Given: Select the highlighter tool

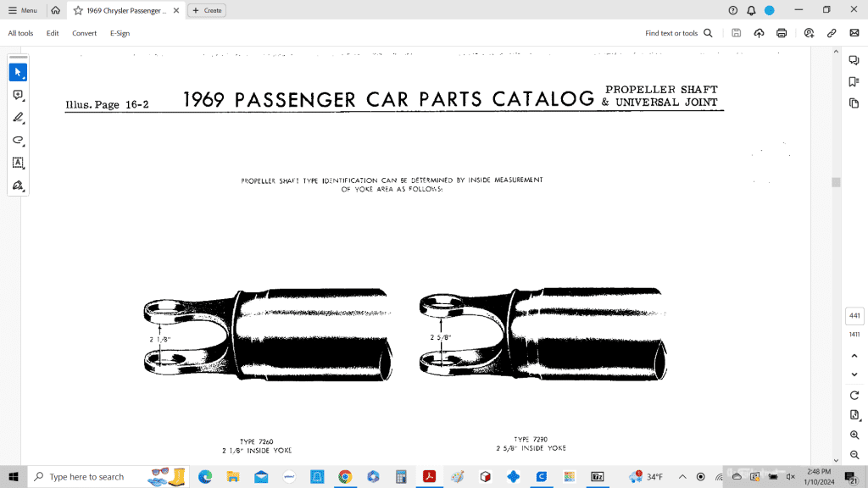Looking at the screenshot, I should tap(18, 118).
